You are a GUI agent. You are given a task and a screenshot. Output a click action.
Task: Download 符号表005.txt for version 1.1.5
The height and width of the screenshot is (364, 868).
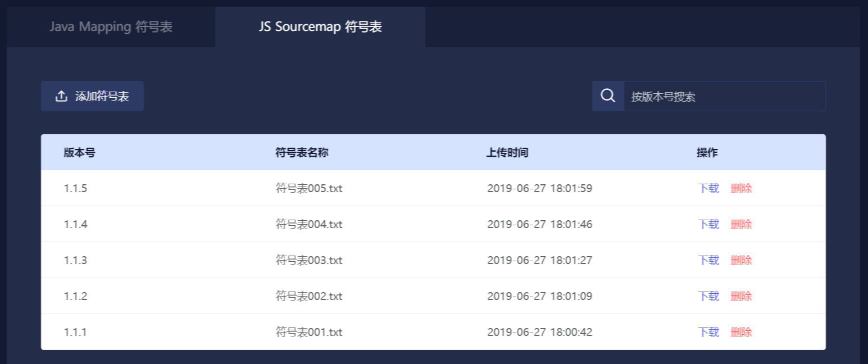pos(708,188)
